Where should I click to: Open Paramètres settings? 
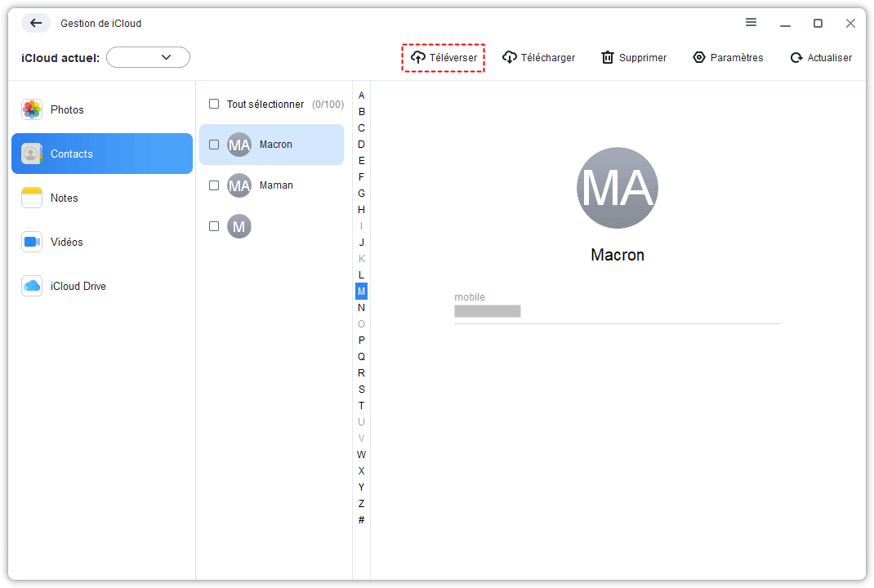point(728,57)
